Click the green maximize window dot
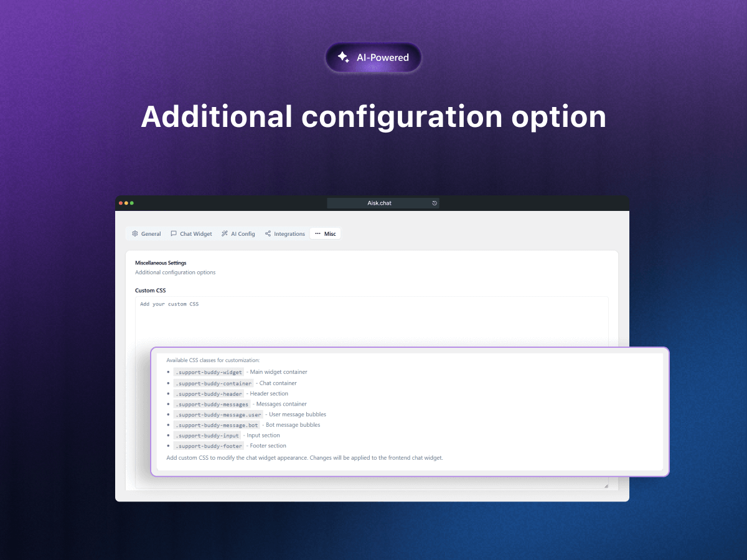Screen dimensions: 747x560 (132, 203)
